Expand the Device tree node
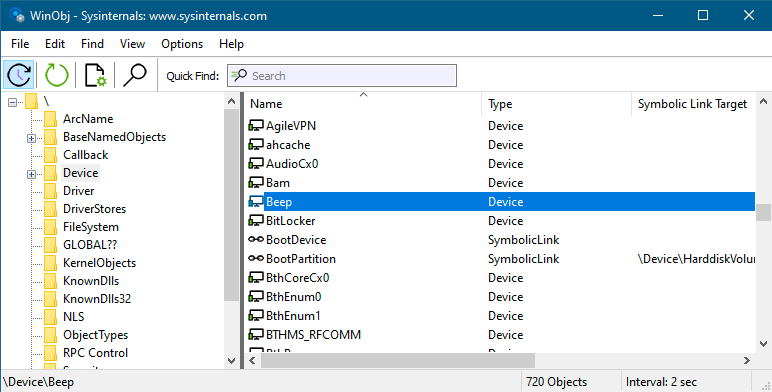 coord(32,174)
